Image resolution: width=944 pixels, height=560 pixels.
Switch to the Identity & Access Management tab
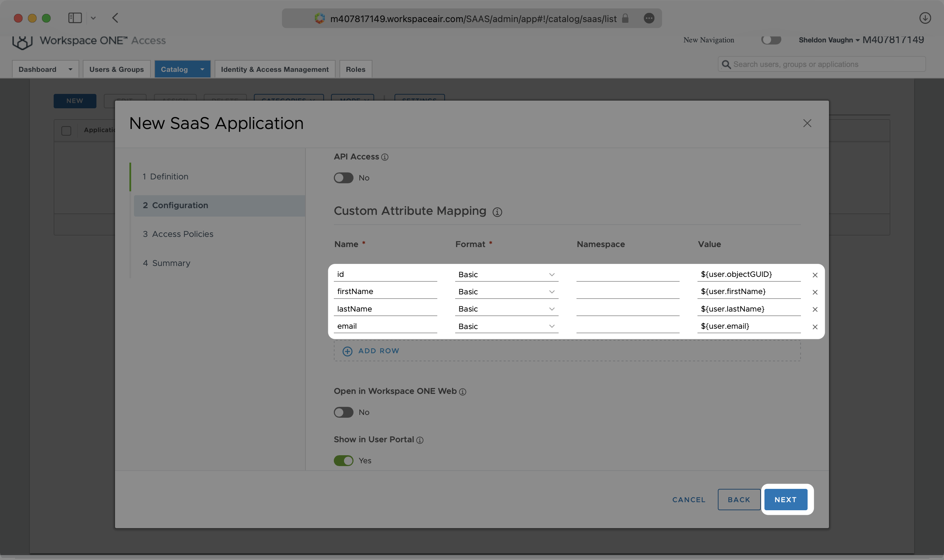275,69
